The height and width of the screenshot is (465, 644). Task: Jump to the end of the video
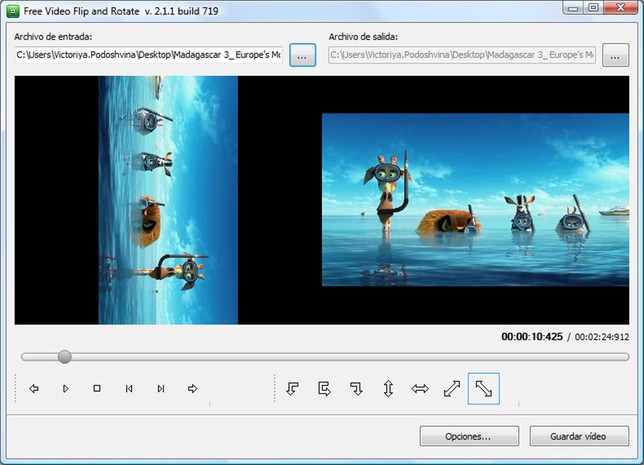point(161,388)
